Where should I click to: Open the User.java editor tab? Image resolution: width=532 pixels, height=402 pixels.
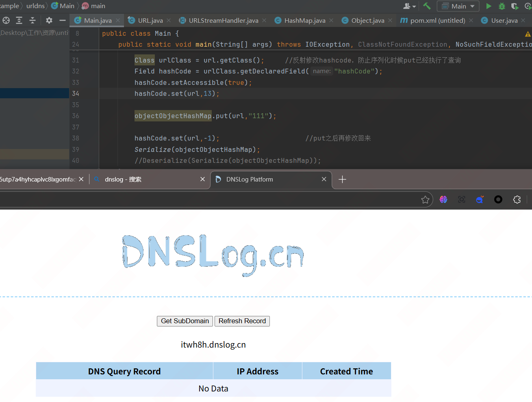pos(504,20)
